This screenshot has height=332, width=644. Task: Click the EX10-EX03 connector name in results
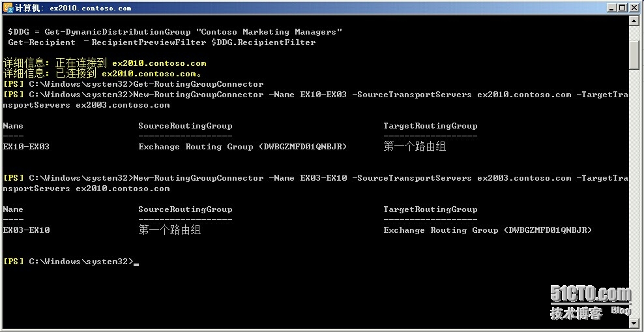[x=26, y=147]
